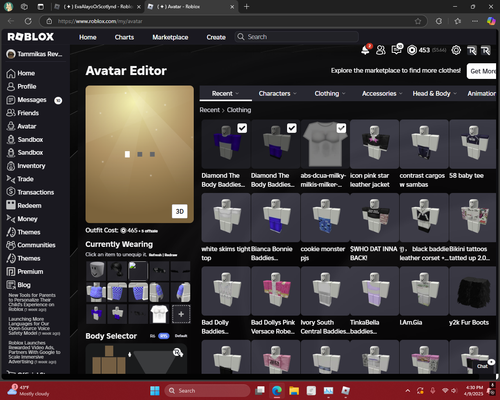The height and width of the screenshot is (400, 500).
Task: Uncheck the abs-dcua-milky shirt item
Action: pos(341,128)
